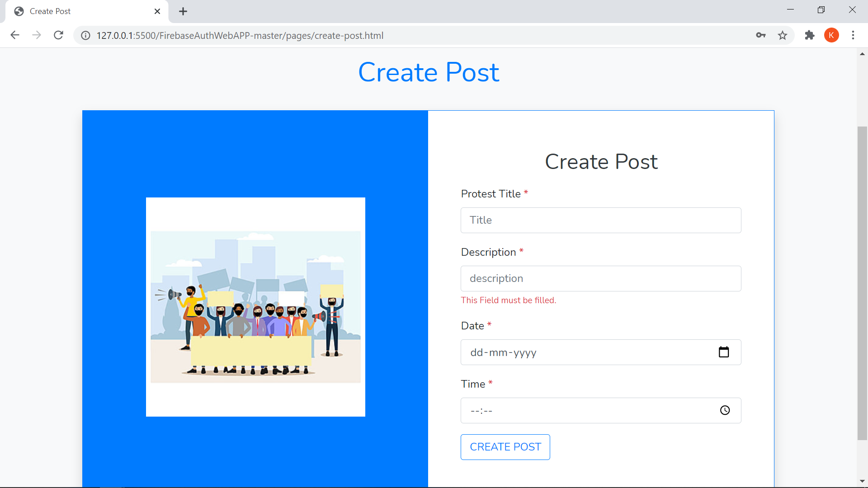The image size is (868, 488).
Task: Open a new browser tab
Action: click(x=183, y=11)
